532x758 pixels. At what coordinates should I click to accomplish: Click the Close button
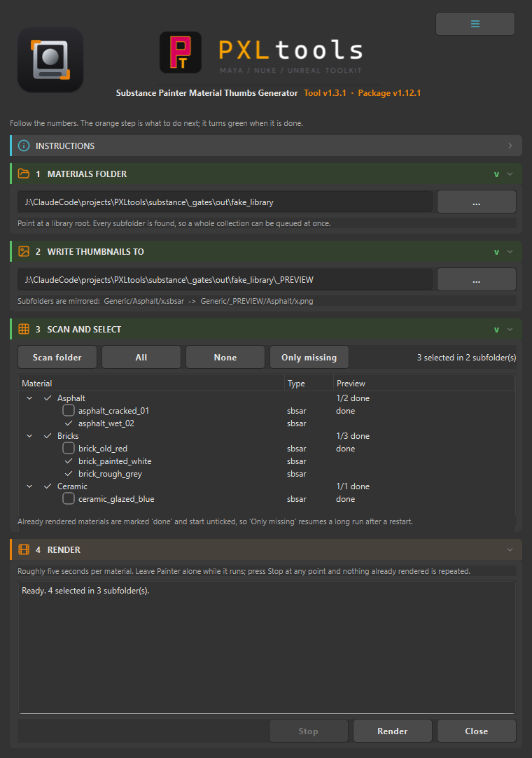point(477,731)
